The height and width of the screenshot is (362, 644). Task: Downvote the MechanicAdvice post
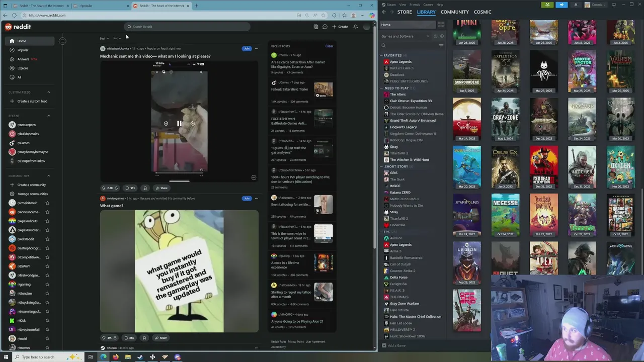(116, 188)
